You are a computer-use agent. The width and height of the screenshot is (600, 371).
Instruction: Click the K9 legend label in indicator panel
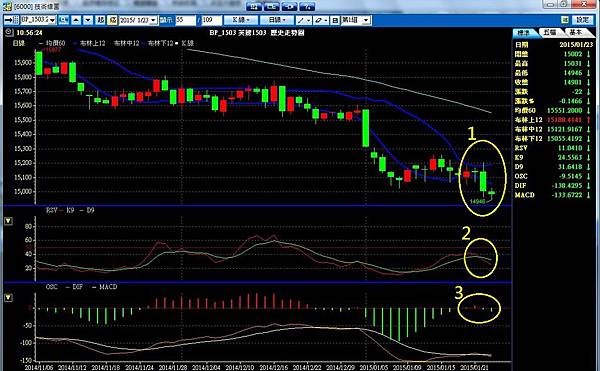[x=70, y=210]
